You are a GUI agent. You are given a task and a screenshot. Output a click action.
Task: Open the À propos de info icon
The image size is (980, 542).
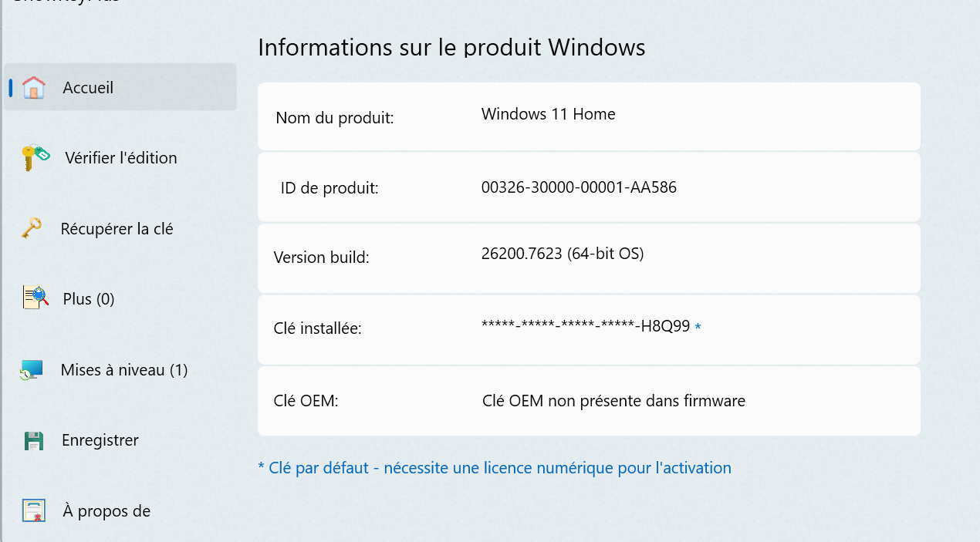(34, 510)
